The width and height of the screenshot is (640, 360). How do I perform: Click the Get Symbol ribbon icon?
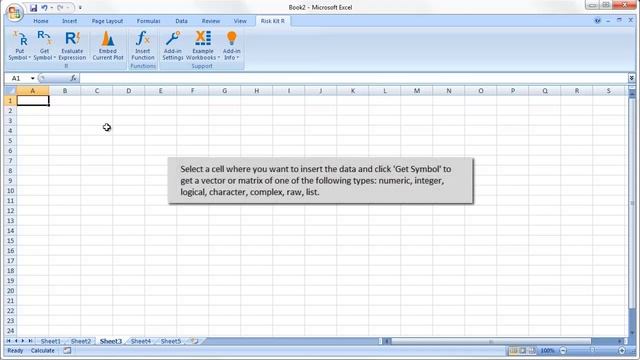point(44,39)
